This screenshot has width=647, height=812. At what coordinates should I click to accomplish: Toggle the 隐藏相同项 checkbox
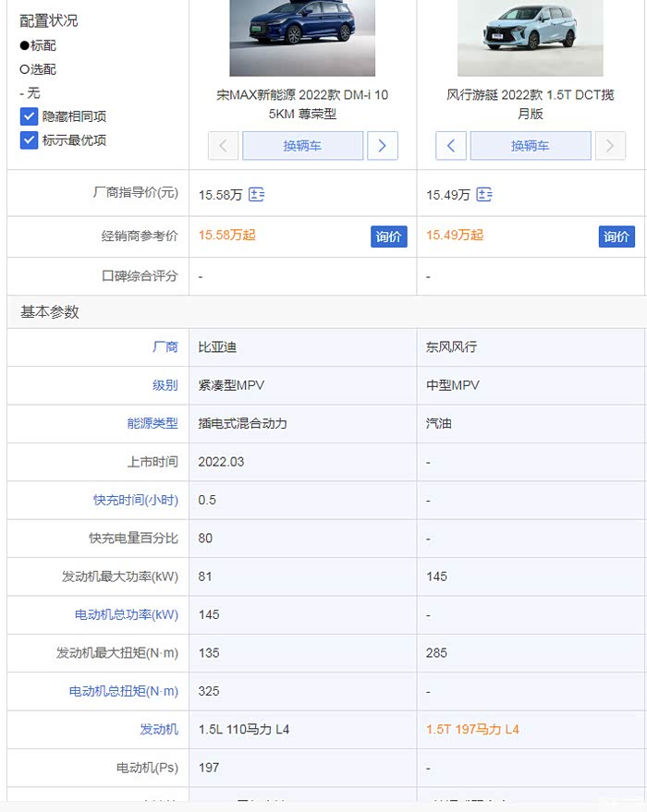coord(29,116)
